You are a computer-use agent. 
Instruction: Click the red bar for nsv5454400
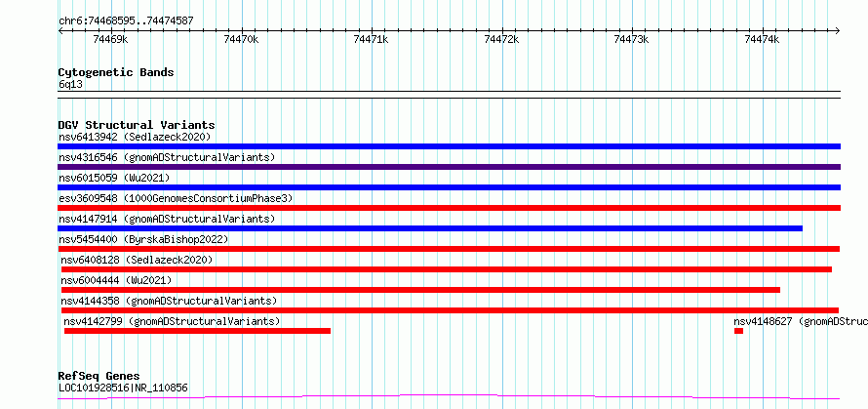[449, 249]
